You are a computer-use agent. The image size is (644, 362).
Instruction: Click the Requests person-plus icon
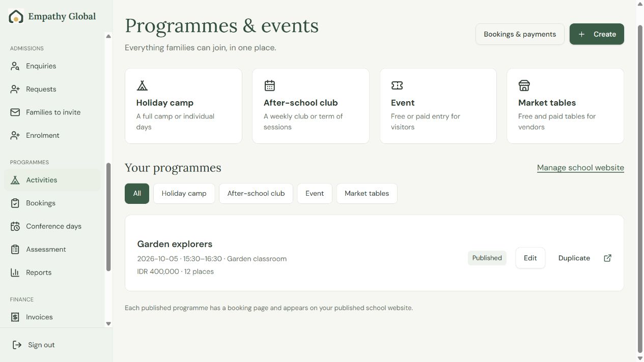[x=15, y=89]
